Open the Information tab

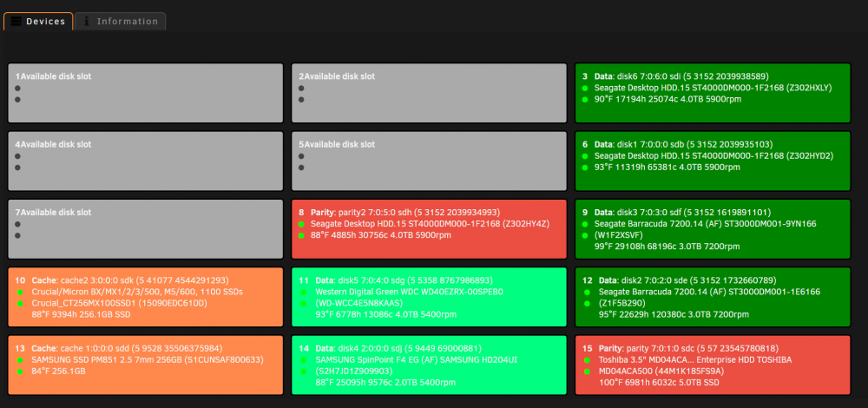click(120, 22)
